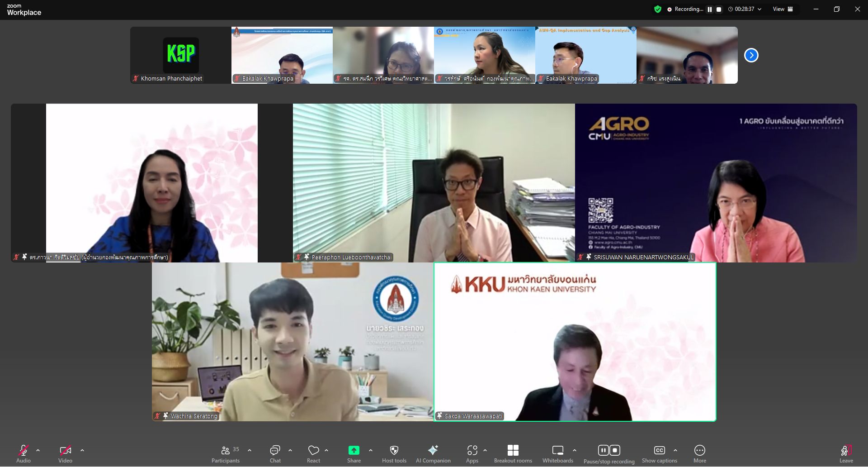
Task: Open the View layout menu
Action: (x=783, y=9)
